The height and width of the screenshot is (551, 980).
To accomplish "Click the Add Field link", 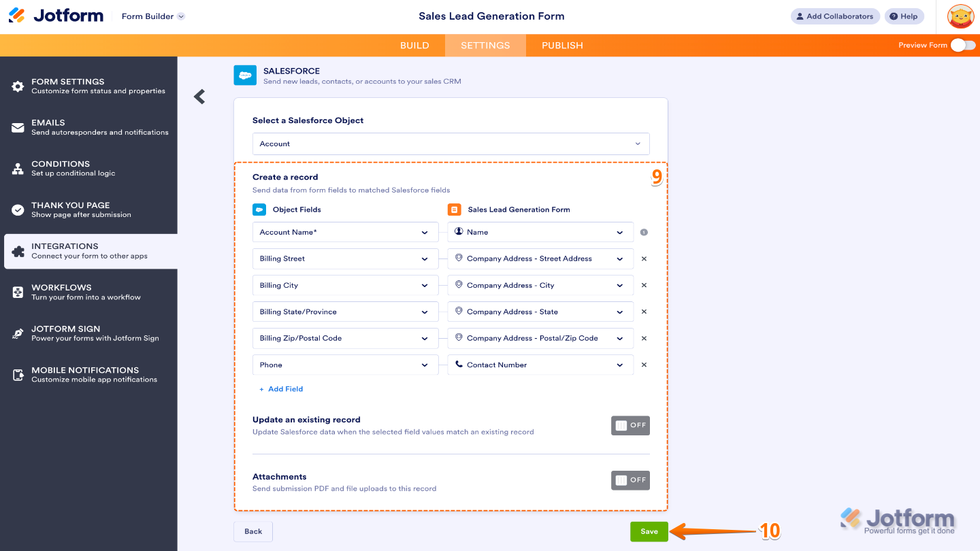I will [282, 389].
